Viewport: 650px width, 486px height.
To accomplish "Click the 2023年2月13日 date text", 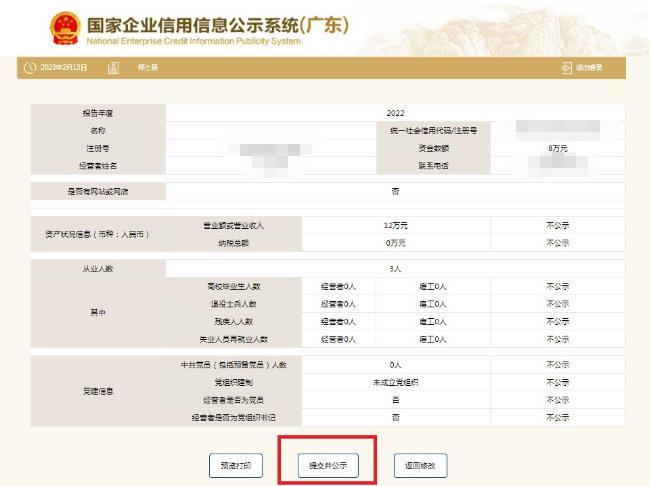I will coord(64,68).
